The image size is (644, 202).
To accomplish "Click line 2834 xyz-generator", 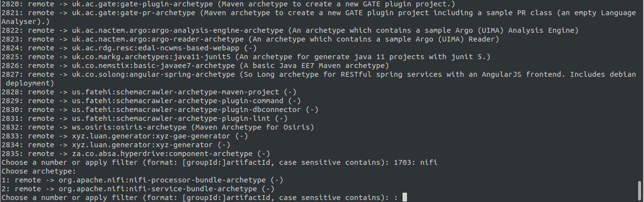I will coord(116,145).
